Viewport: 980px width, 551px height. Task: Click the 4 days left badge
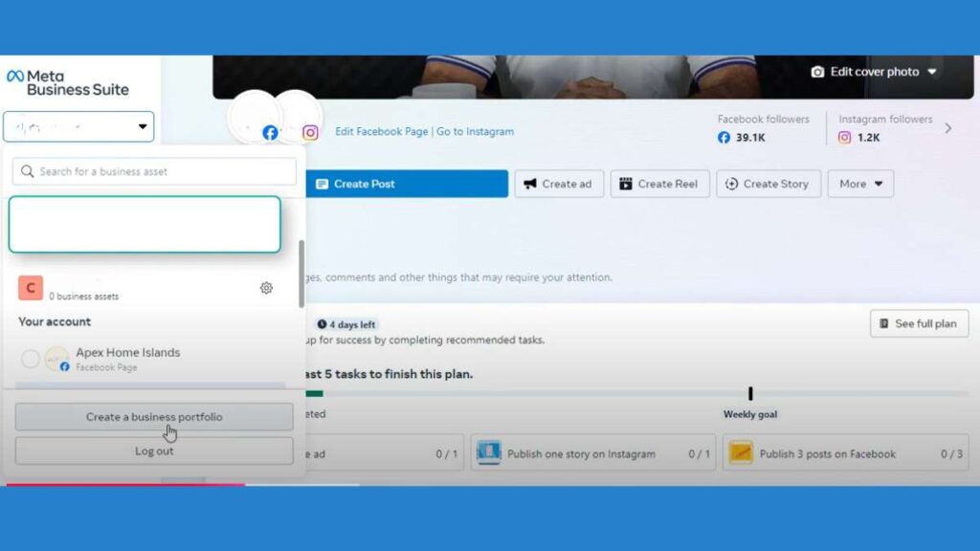coord(346,324)
